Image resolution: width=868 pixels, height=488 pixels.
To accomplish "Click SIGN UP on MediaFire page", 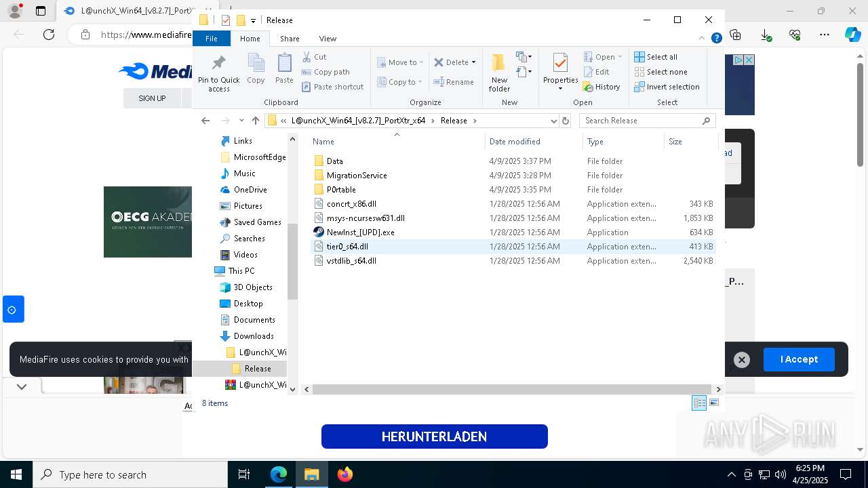I will tap(152, 98).
